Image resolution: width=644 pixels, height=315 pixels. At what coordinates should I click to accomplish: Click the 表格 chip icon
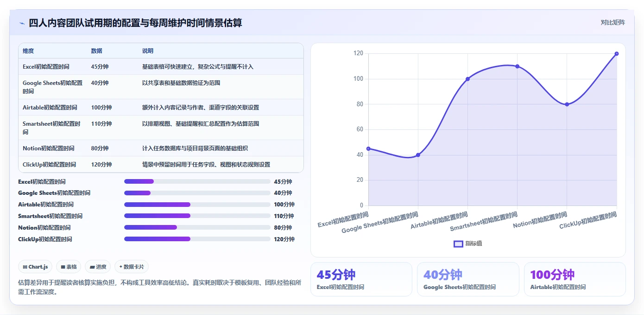click(63, 267)
